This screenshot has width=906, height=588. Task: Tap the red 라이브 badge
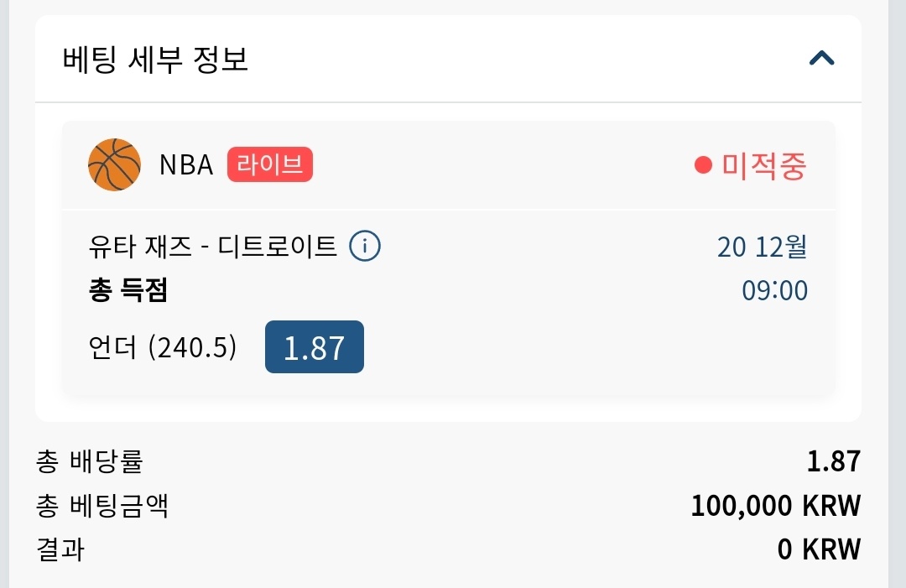(269, 164)
